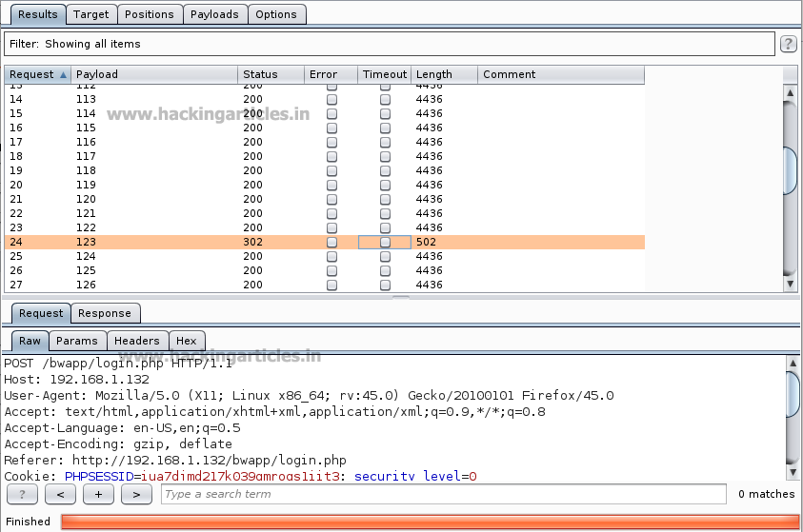This screenshot has width=803, height=532.
Task: Toggle Timeout checkbox for request 20
Action: tap(385, 185)
